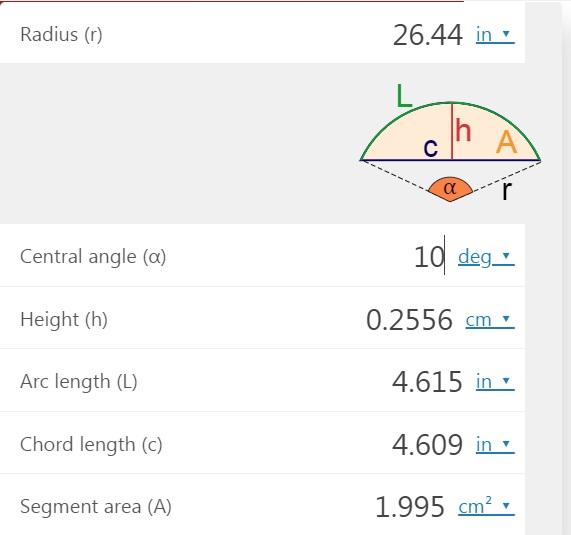The height and width of the screenshot is (535, 571).
Task: Open the Arc length unit dropdown
Action: tap(495, 382)
